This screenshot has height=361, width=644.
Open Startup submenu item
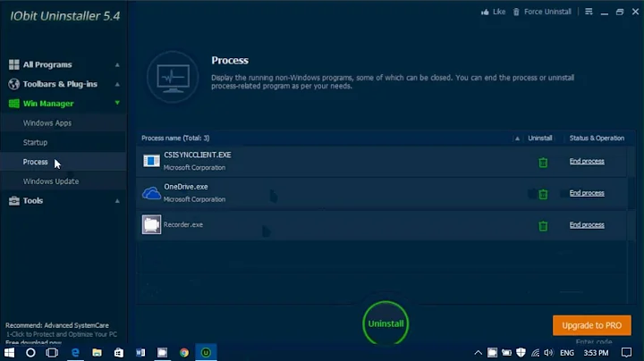pos(35,142)
